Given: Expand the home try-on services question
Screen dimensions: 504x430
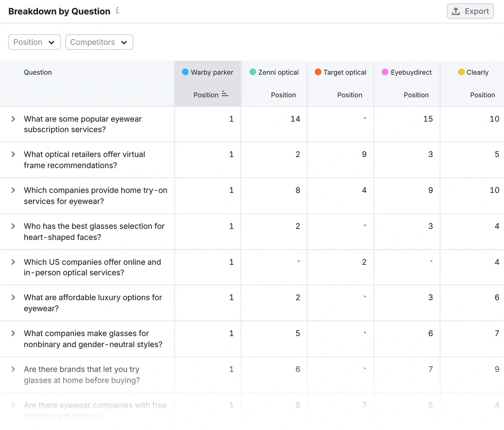Looking at the screenshot, I should pos(13,190).
